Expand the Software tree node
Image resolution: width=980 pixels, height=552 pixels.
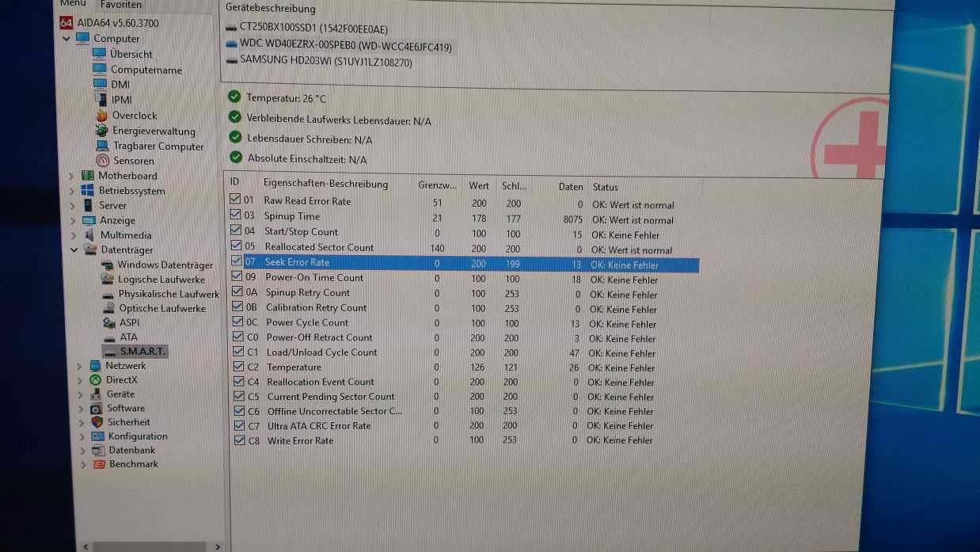click(79, 409)
